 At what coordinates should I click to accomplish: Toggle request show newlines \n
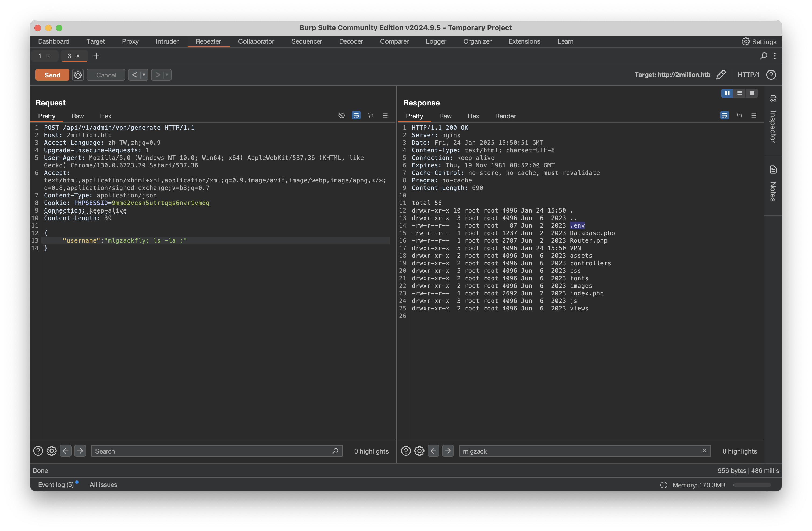coord(371,115)
